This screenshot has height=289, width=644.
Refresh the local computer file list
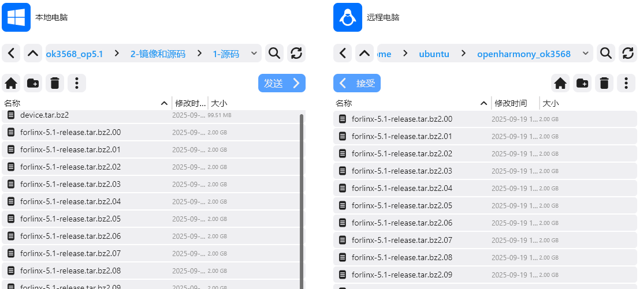click(x=296, y=53)
